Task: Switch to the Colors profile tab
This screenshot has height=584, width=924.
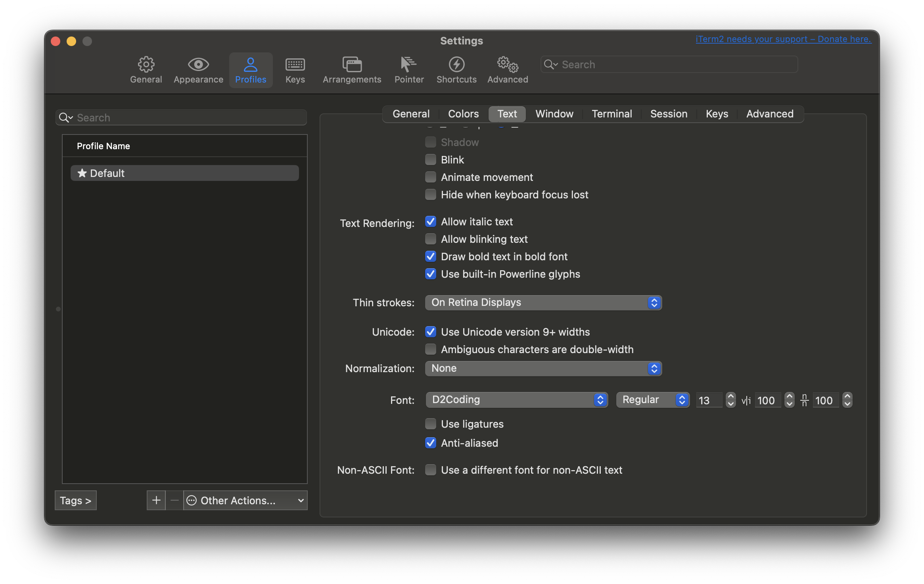Action: point(463,114)
